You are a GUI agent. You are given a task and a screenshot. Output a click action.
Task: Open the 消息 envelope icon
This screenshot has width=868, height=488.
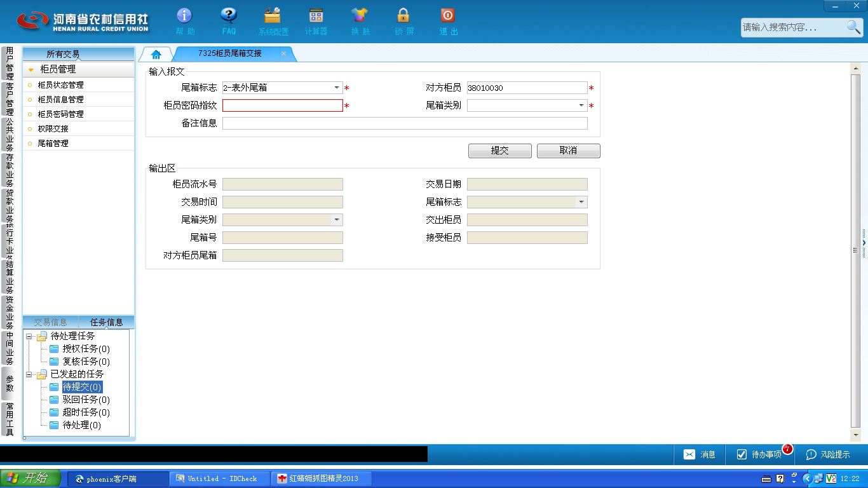point(689,454)
